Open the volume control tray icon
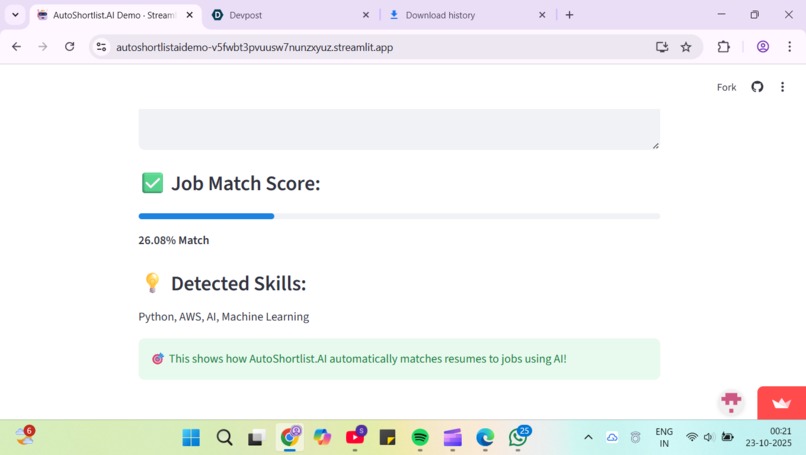Image resolution: width=806 pixels, height=455 pixels. [x=709, y=438]
